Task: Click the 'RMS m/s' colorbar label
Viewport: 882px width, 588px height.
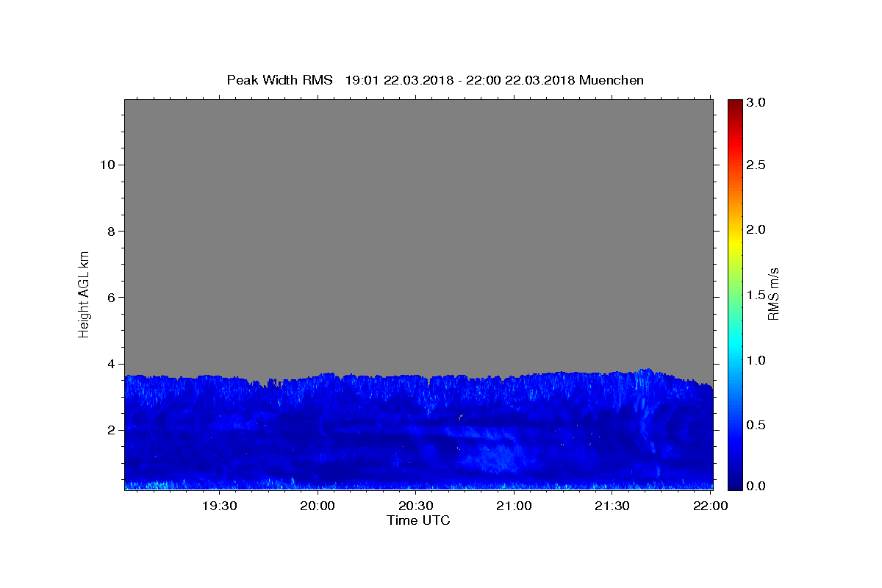Action: coord(773,294)
